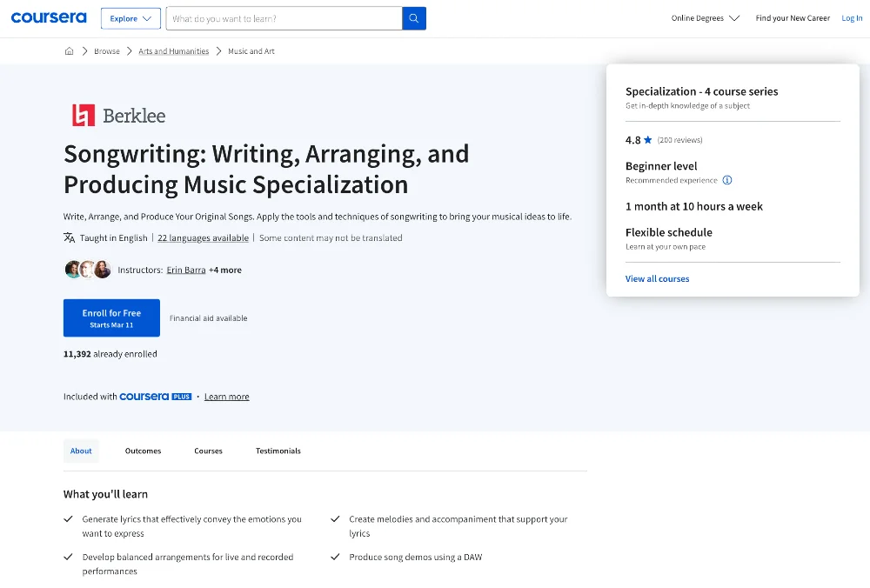Open the View all courses link

tap(657, 278)
